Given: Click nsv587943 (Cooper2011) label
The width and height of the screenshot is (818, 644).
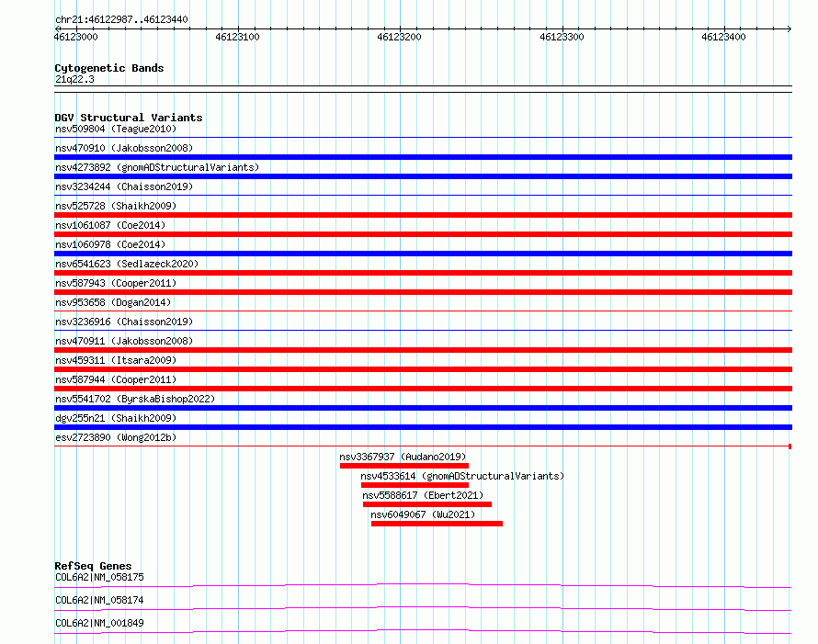Looking at the screenshot, I should click(116, 283).
